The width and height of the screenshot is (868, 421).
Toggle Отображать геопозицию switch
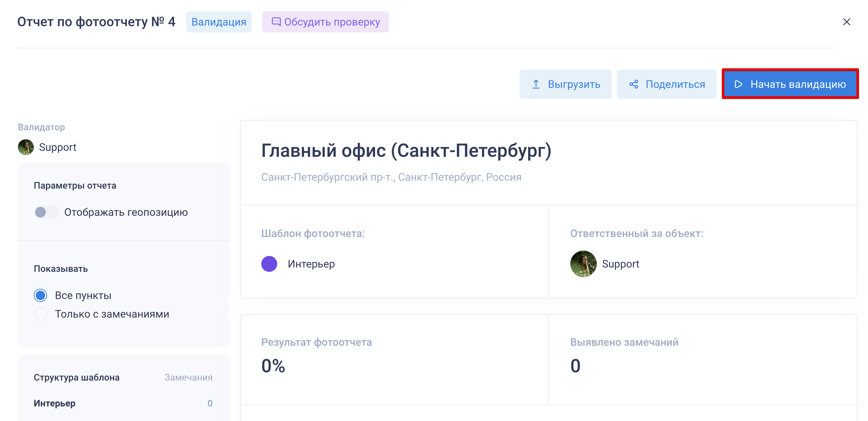click(x=46, y=212)
